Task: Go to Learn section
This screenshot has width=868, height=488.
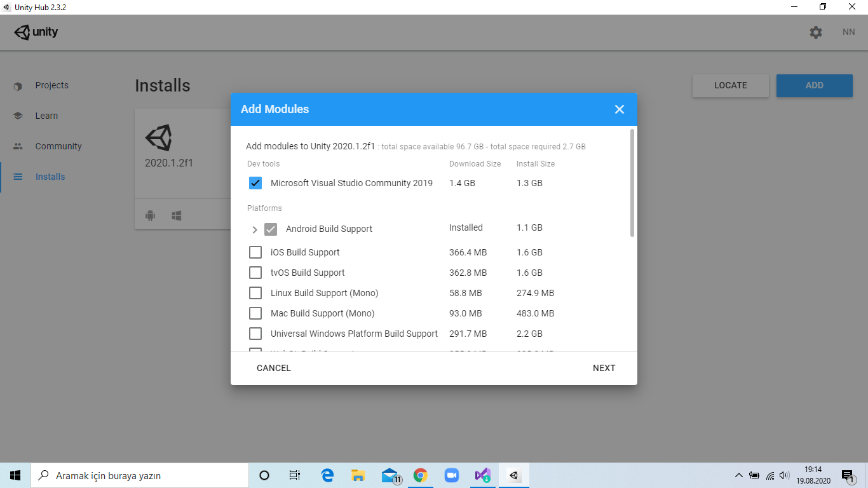Action: click(46, 116)
